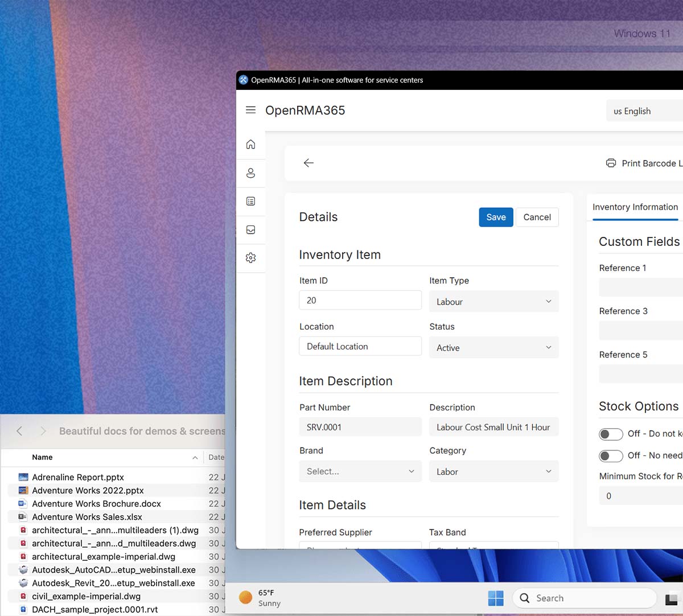683x616 pixels.
Task: Expand the Status dropdown showing Active
Action: pyautogui.click(x=493, y=348)
